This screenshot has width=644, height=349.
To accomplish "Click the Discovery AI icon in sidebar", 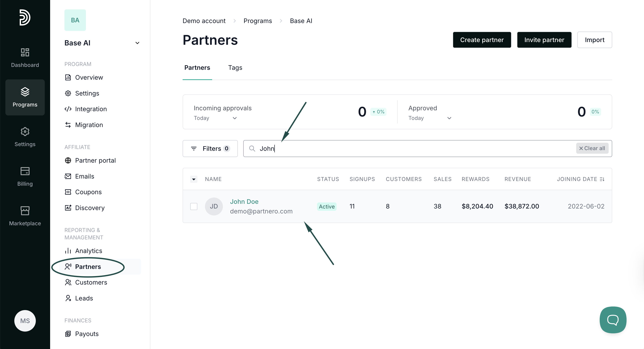I will pos(68,208).
